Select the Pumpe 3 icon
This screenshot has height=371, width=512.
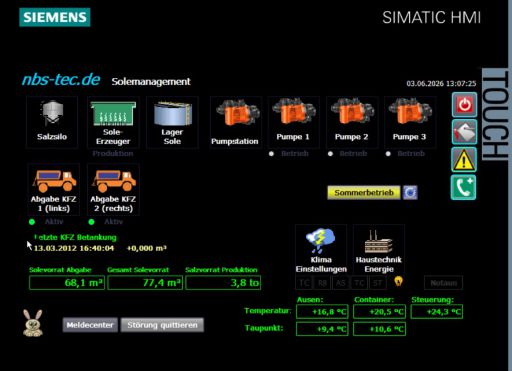(x=410, y=122)
